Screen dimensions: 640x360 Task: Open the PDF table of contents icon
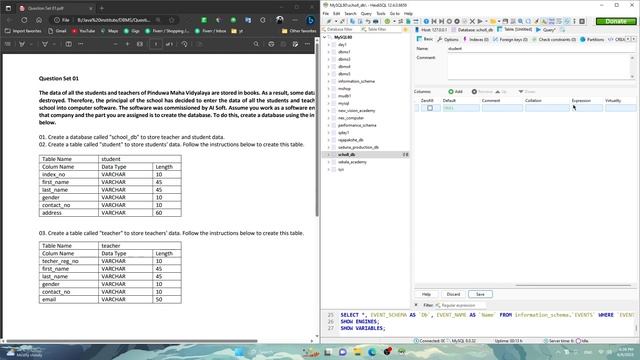[x=8, y=44]
